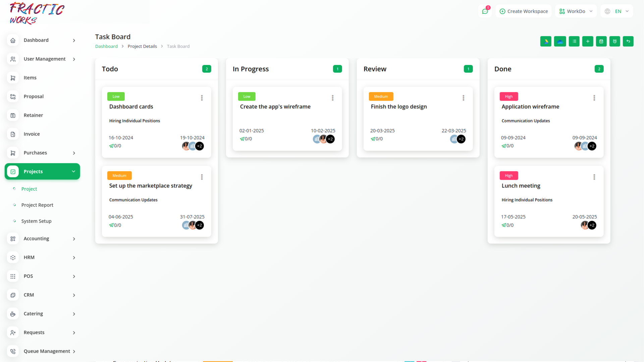644x362 pixels.
Task: Click the High priority tag on Application wireframe
Action: click(508, 97)
